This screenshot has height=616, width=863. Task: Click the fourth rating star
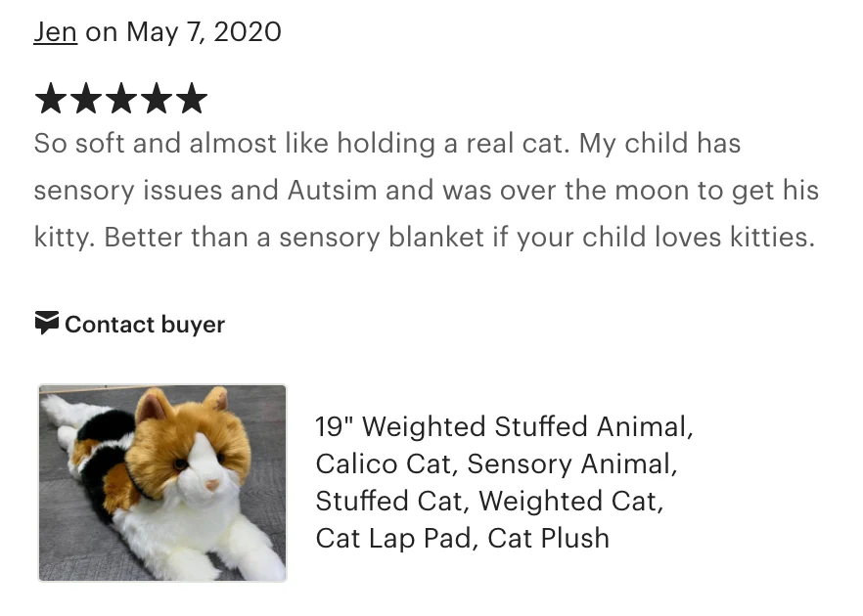156,97
